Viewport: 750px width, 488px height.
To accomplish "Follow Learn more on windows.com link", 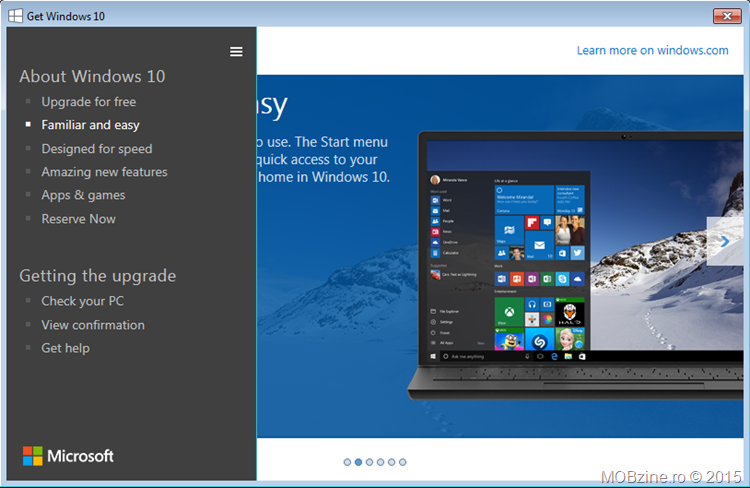I will tap(652, 50).
